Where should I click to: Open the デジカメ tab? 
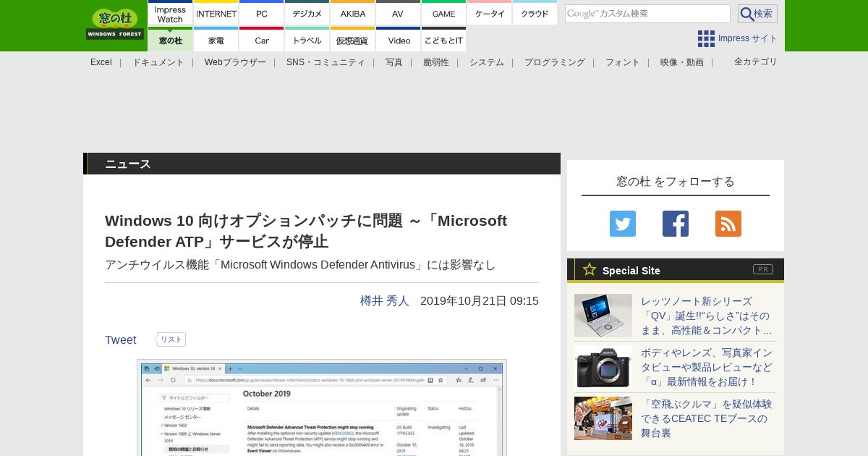(307, 13)
